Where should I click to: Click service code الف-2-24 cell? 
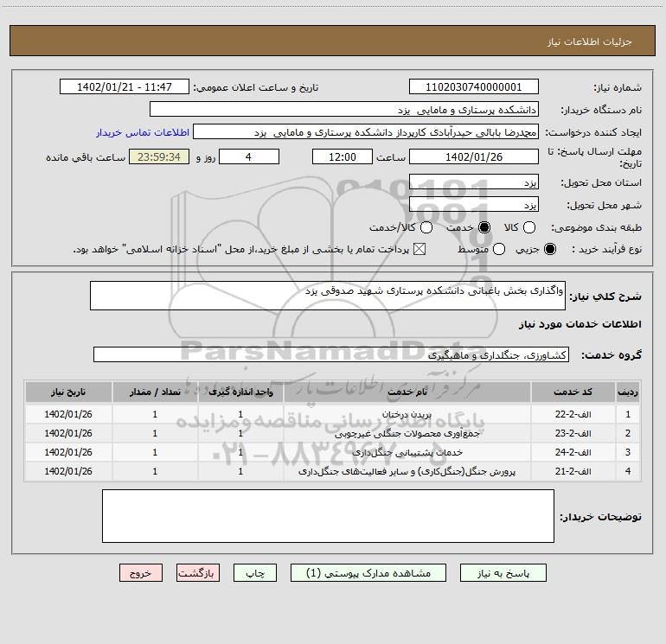pyautogui.click(x=573, y=452)
